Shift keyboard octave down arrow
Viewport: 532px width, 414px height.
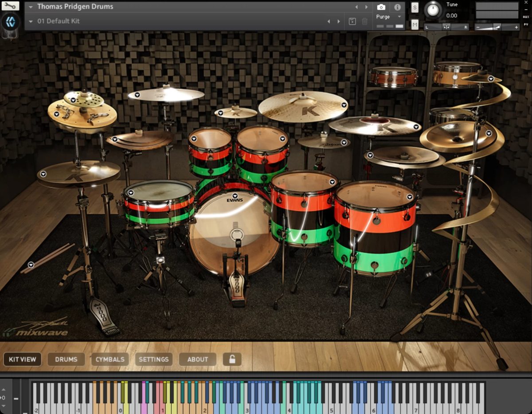click(4, 405)
